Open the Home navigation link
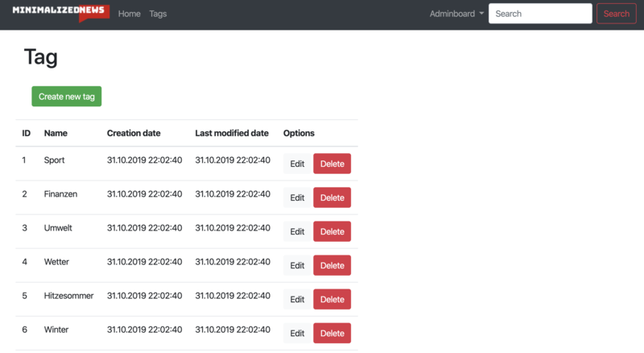The height and width of the screenshot is (353, 644). point(129,14)
